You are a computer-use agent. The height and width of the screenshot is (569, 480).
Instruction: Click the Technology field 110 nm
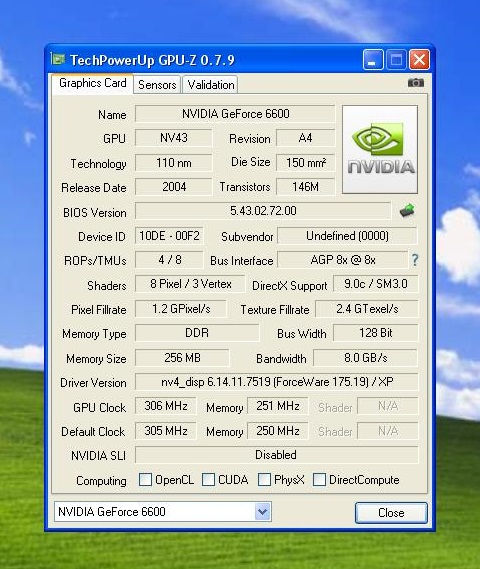[174, 163]
